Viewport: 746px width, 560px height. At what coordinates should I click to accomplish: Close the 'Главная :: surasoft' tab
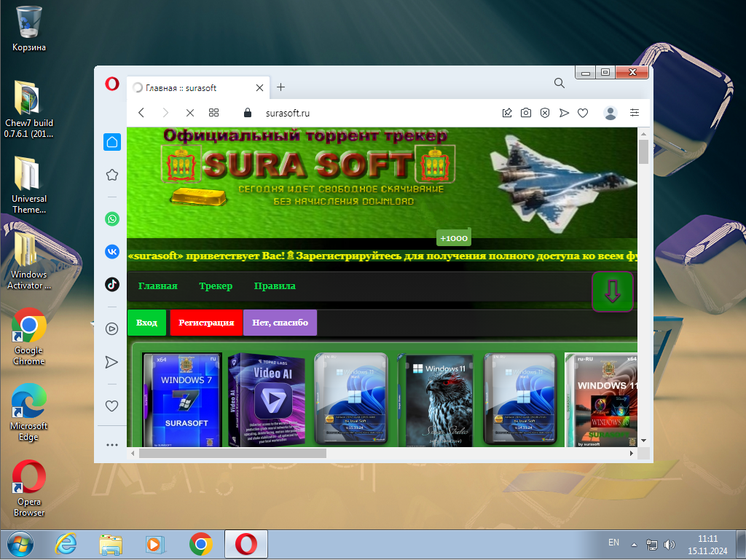259,87
